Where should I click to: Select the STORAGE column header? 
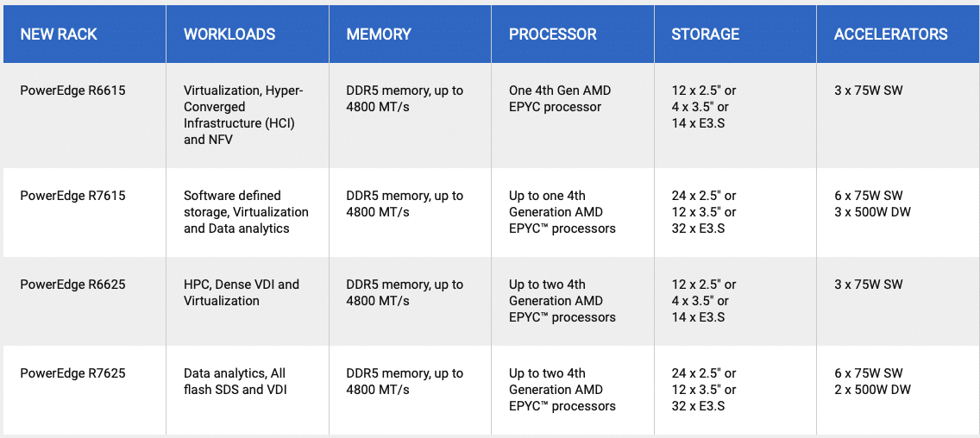[x=705, y=34]
